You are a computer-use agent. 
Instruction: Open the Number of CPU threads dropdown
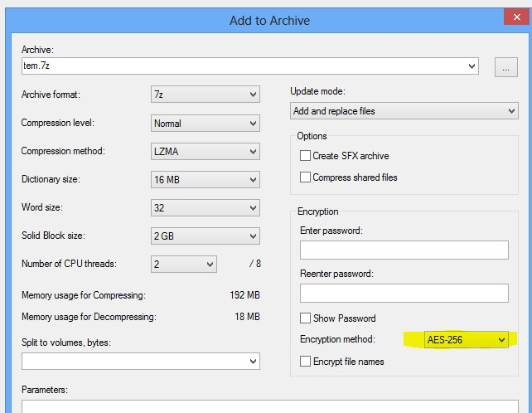pyautogui.click(x=184, y=265)
